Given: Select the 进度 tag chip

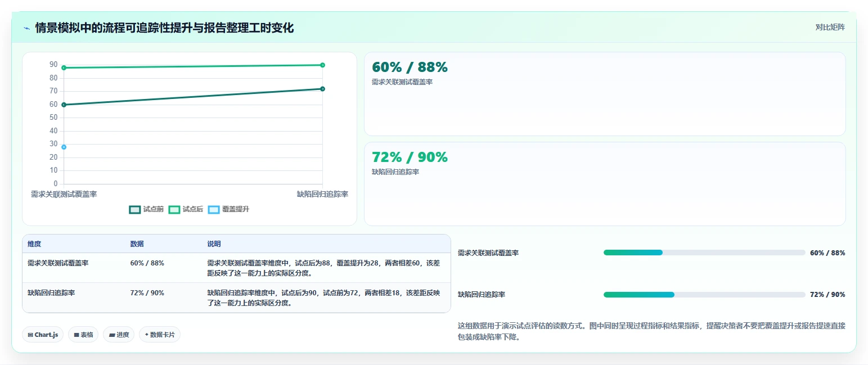Looking at the screenshot, I should (x=119, y=335).
